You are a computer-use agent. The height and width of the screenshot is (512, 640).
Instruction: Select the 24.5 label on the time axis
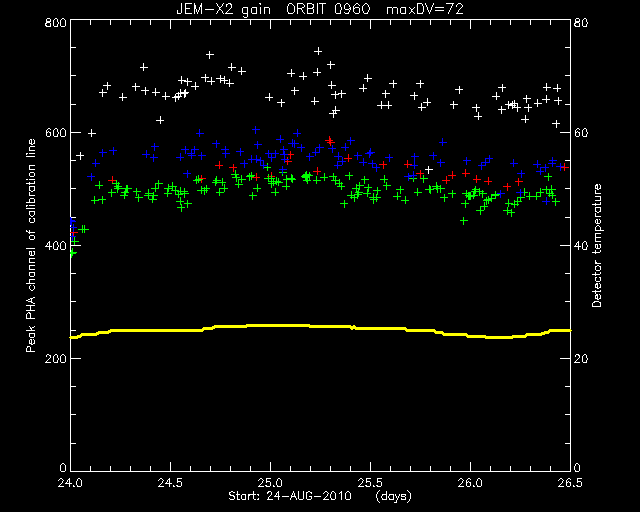coord(170,483)
